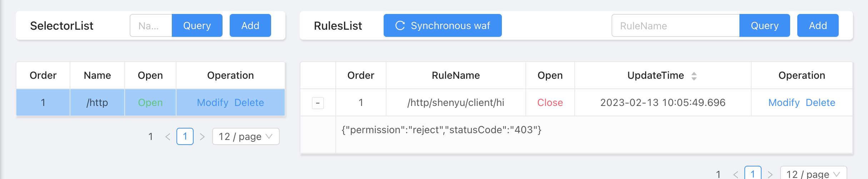Click Query button in RulesList

tap(764, 25)
